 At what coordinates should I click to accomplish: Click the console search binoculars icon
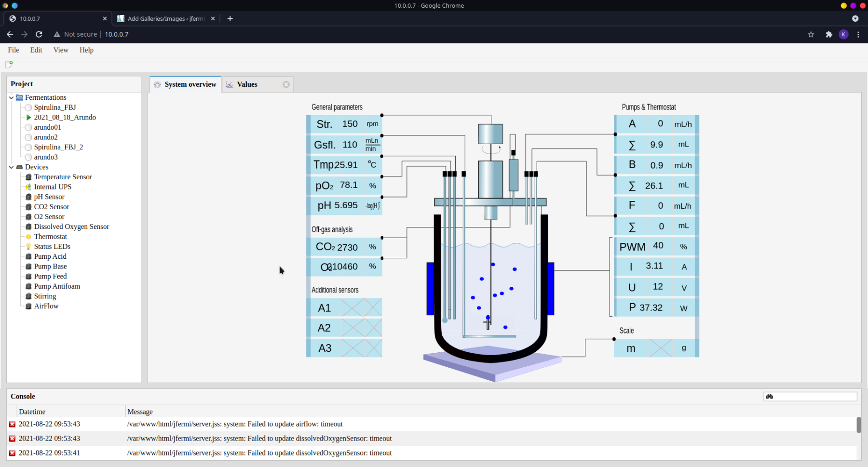pyautogui.click(x=769, y=397)
